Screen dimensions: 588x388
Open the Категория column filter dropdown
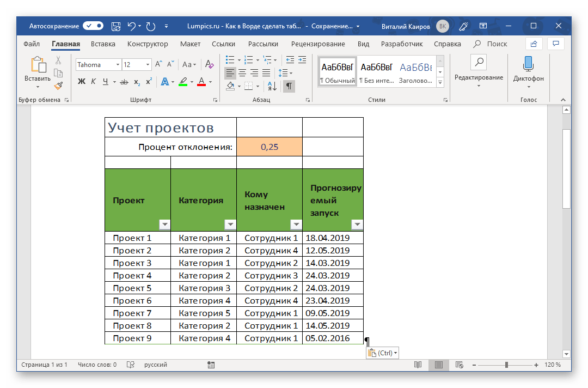(x=230, y=225)
